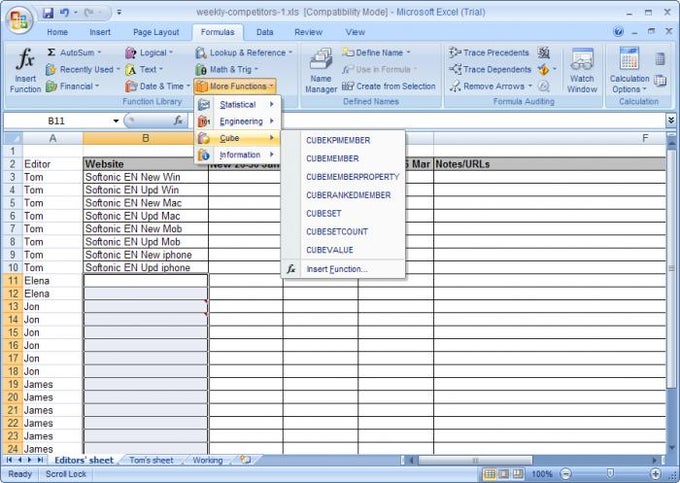Click Trace Precedents
Image resolution: width=680 pixels, height=483 pixels.
pos(489,52)
